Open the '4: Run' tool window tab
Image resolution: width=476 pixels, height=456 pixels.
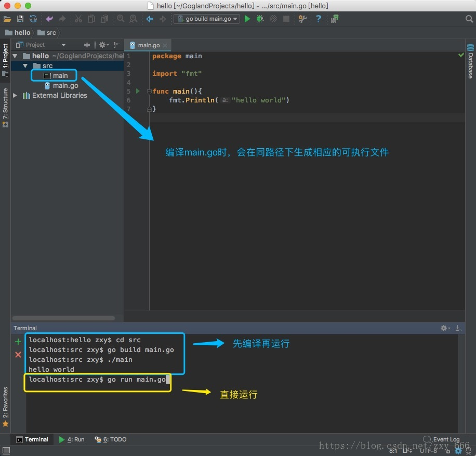coord(72,439)
